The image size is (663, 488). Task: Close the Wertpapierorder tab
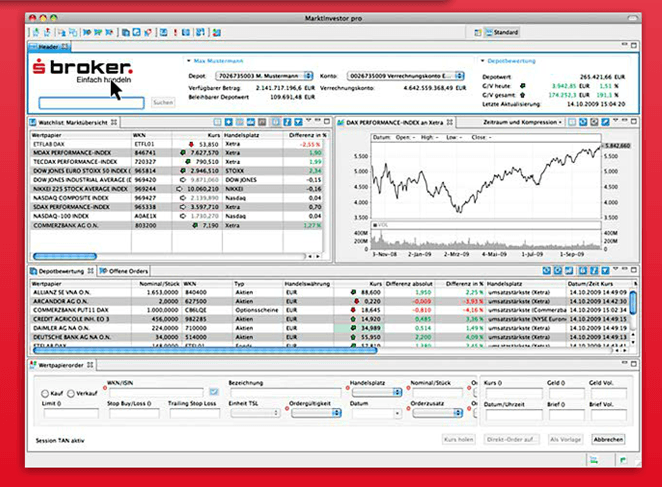point(90,365)
